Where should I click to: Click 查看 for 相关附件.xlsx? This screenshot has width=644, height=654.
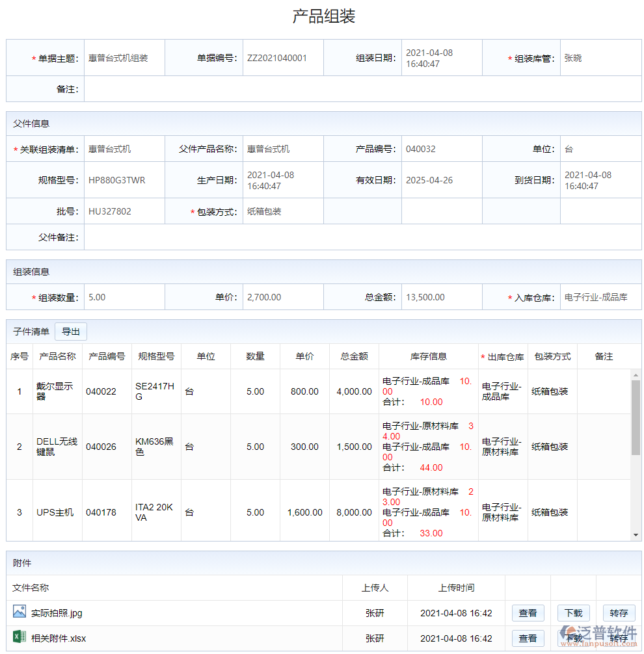[x=528, y=638]
